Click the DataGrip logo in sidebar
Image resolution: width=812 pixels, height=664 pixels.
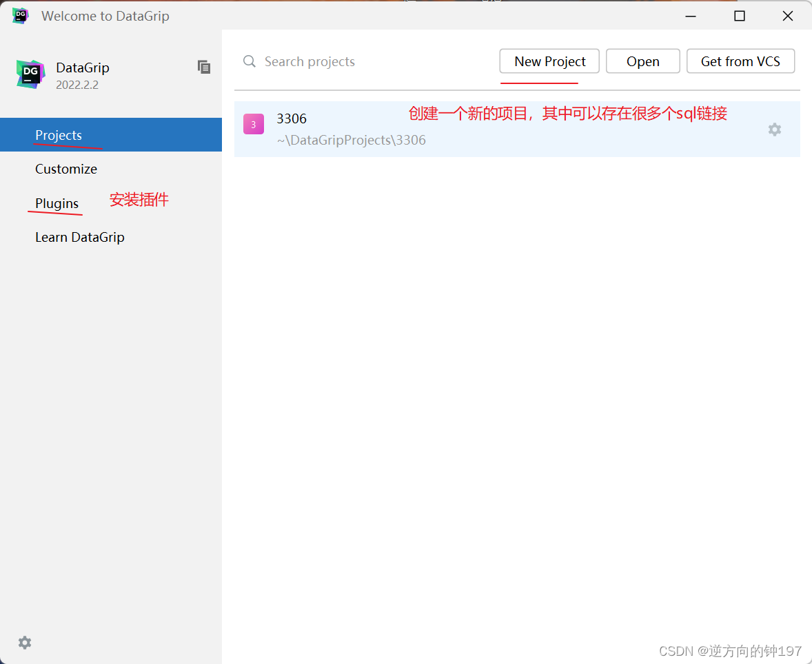tap(30, 74)
